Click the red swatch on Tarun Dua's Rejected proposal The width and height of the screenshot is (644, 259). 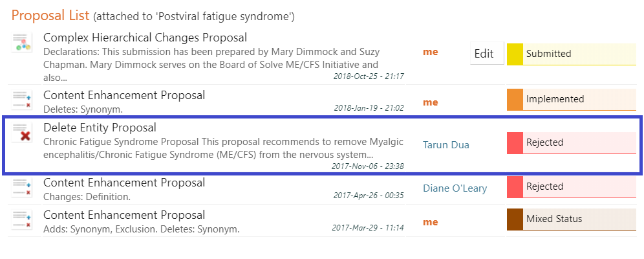[x=515, y=142]
